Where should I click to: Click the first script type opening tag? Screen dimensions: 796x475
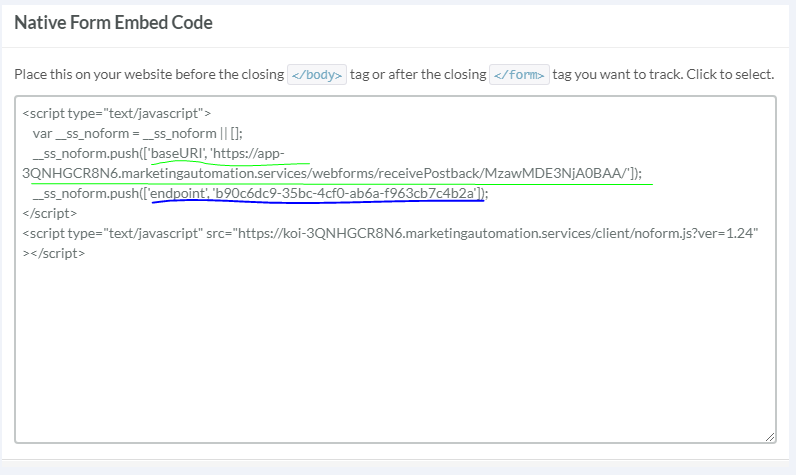116,114
